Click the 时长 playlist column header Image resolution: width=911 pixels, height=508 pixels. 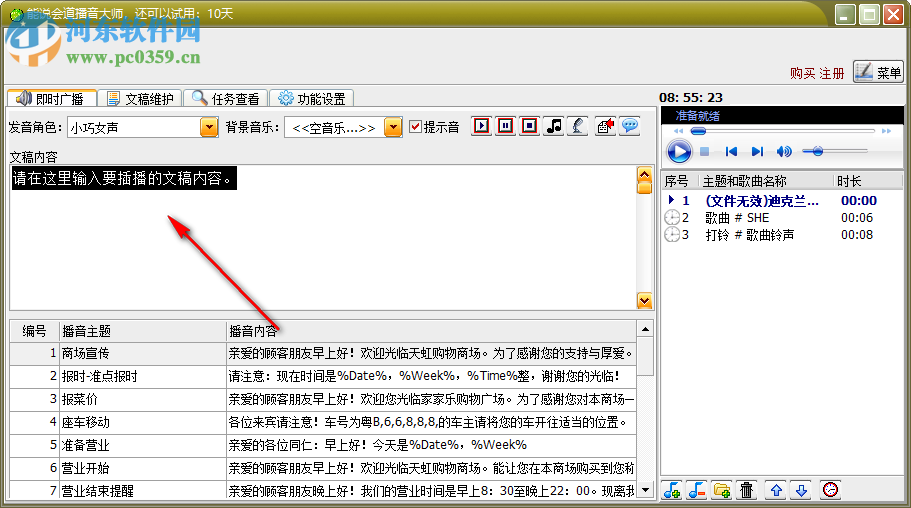click(867, 181)
